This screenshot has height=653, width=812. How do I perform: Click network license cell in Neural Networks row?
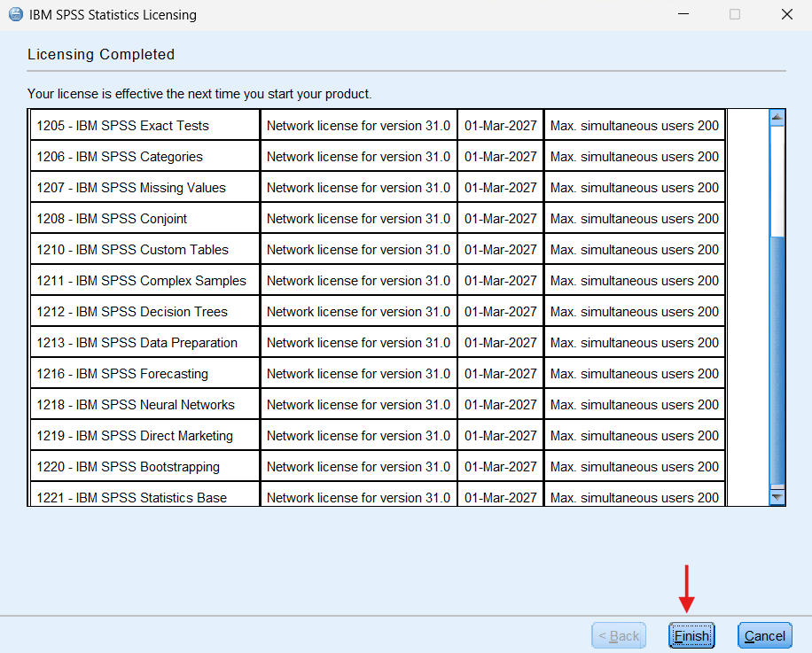point(359,405)
